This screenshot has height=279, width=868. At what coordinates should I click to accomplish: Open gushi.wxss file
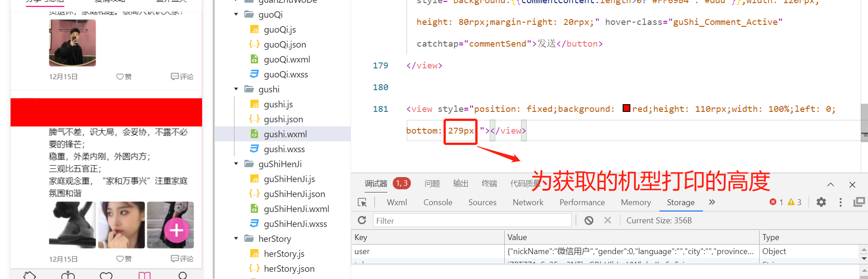click(284, 149)
